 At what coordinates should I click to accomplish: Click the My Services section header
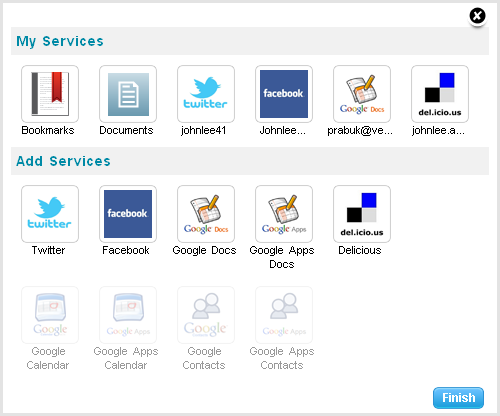(x=250, y=41)
